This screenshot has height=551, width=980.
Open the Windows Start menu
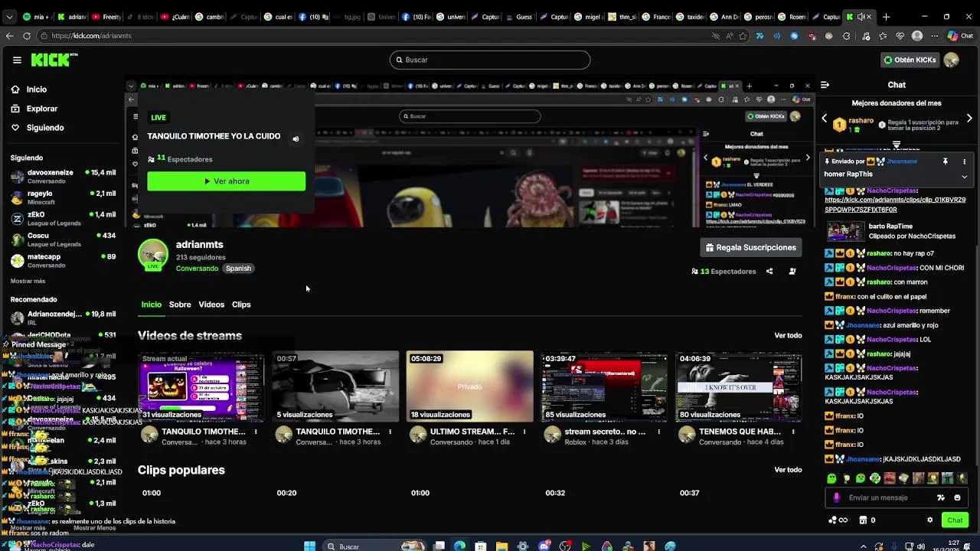click(309, 546)
